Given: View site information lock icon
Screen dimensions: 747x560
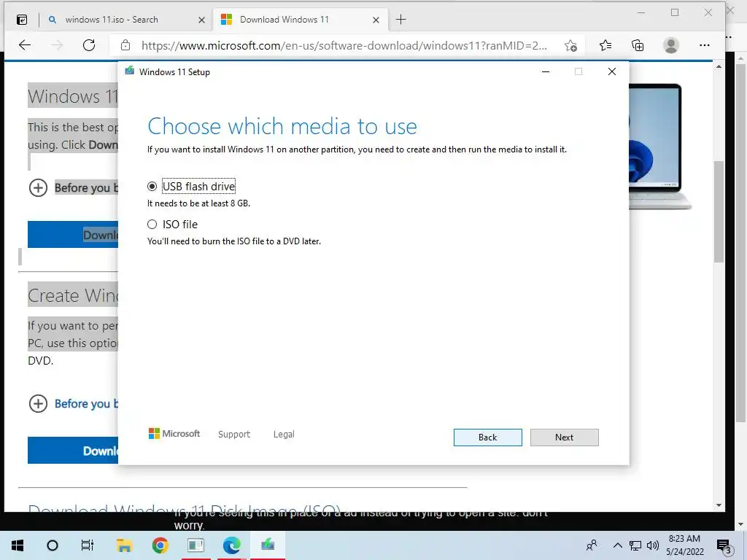Looking at the screenshot, I should coord(125,45).
